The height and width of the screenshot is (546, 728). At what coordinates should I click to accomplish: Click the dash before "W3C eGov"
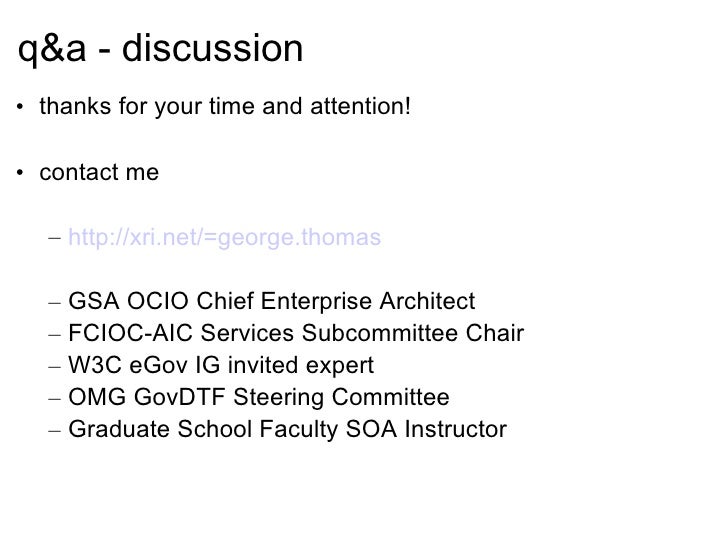(53, 367)
